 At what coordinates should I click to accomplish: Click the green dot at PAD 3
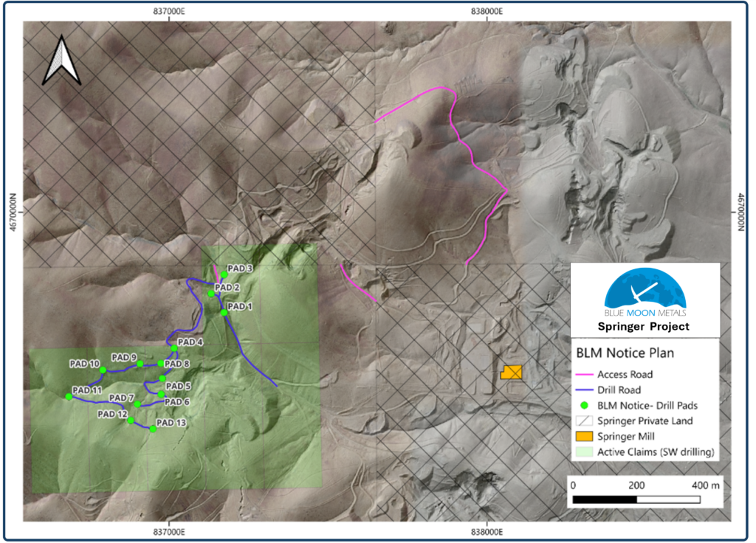pyautogui.click(x=224, y=274)
